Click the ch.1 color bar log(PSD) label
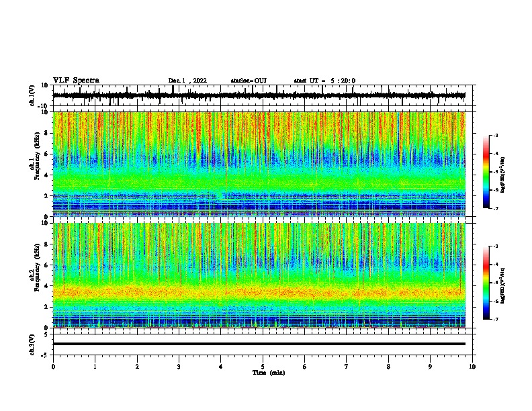This screenshot has width=532, height=411. coord(503,175)
